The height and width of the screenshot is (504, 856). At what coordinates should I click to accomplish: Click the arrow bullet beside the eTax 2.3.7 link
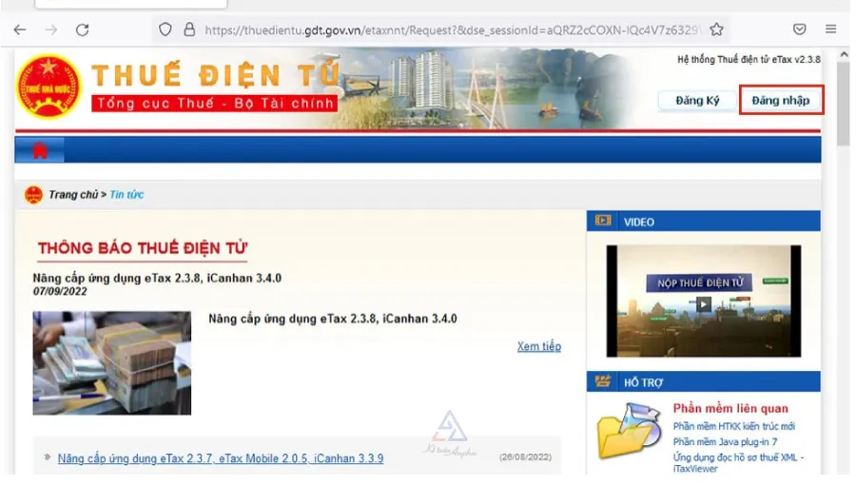(48, 456)
